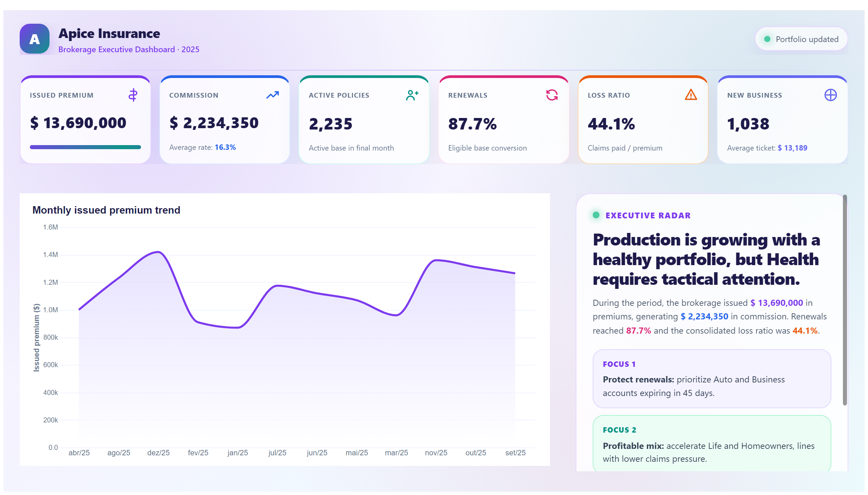Click the mai/25 x-axis label
868x495 pixels.
coord(357,453)
